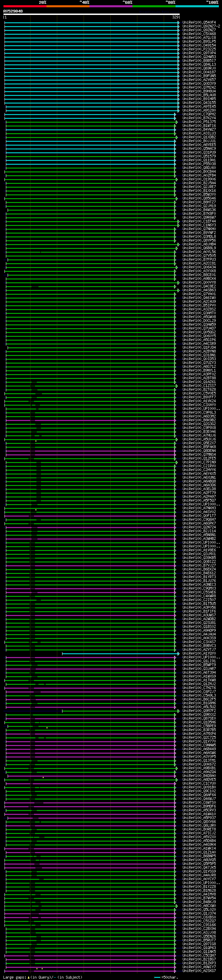Select label UniRef100_A1YQY0

tap(199, 654)
